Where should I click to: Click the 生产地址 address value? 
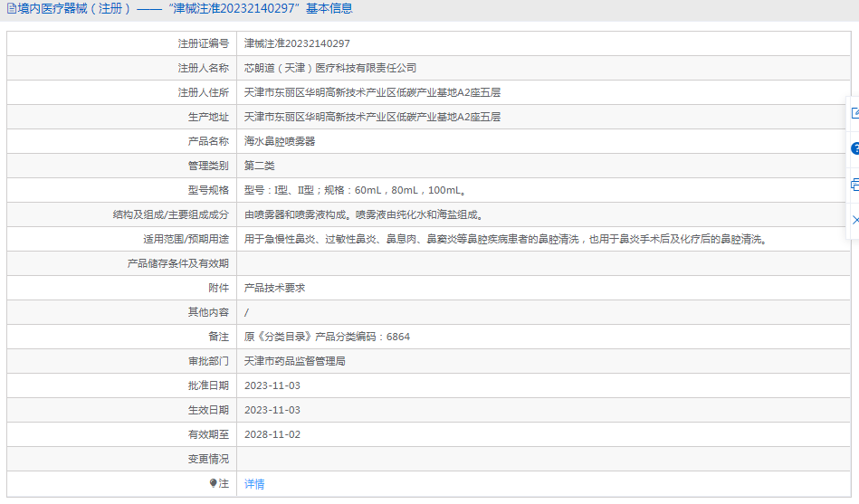coord(372,117)
